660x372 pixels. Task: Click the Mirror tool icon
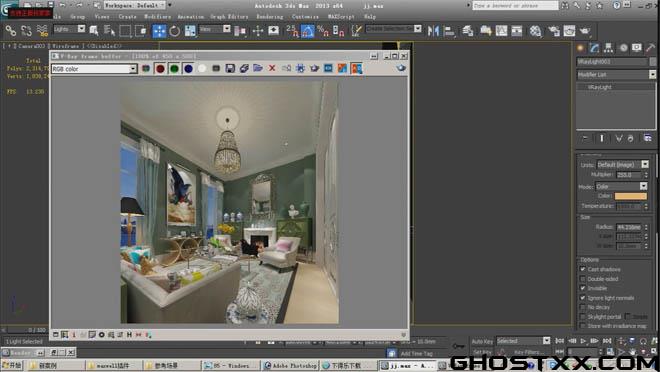tap(433, 31)
